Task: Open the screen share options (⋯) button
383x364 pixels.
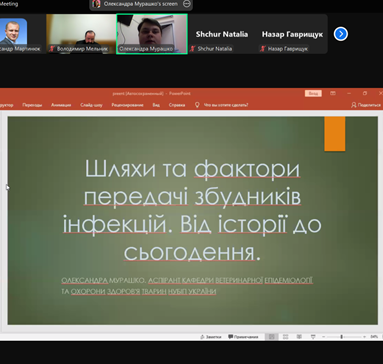Action: 187,4
